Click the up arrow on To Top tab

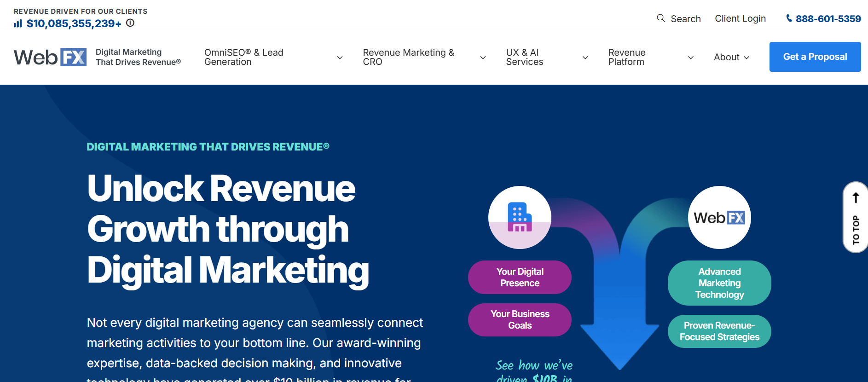click(856, 198)
